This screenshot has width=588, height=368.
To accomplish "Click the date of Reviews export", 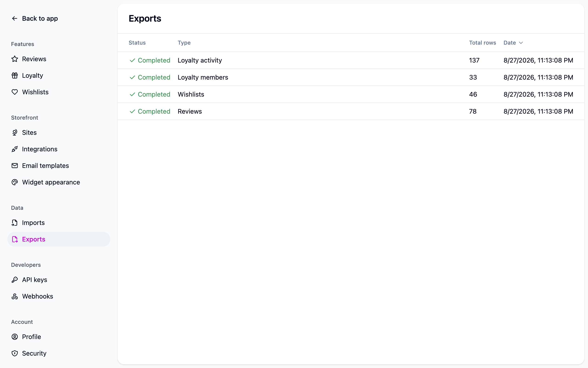I will tap(538, 112).
